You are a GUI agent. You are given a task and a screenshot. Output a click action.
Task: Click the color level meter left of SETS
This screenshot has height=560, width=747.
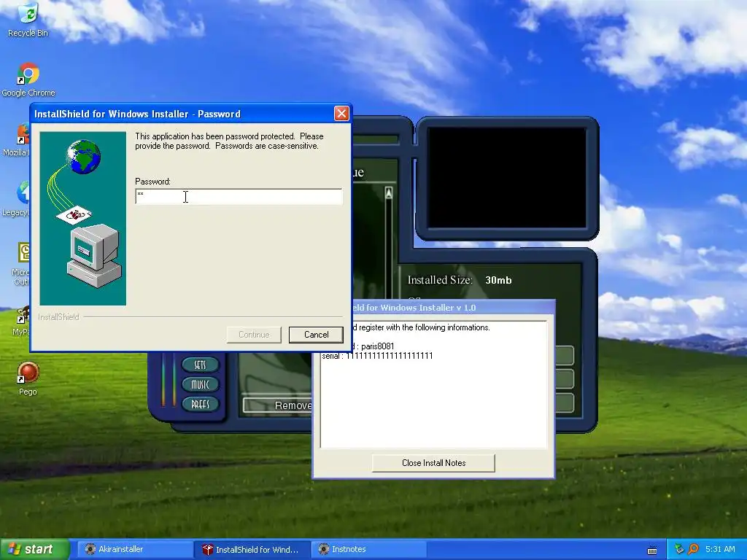coord(169,380)
